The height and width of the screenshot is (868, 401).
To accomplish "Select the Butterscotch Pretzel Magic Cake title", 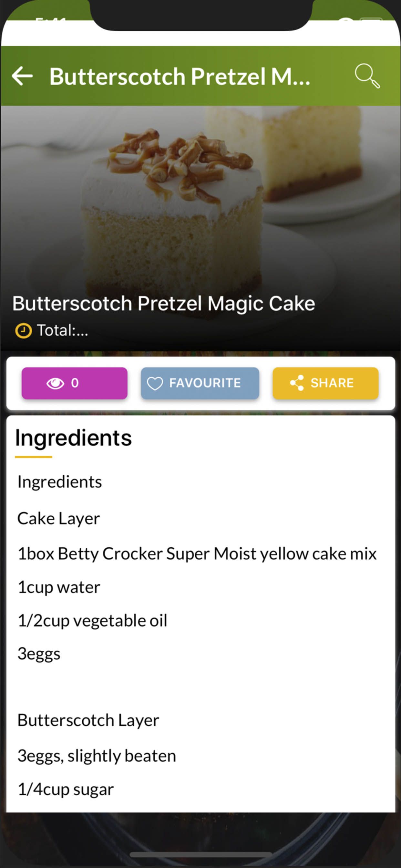I will (x=163, y=303).
